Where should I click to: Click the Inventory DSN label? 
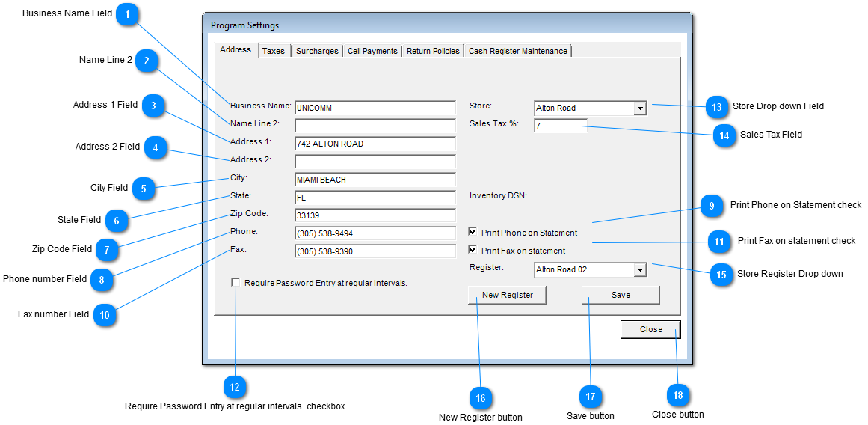(498, 195)
